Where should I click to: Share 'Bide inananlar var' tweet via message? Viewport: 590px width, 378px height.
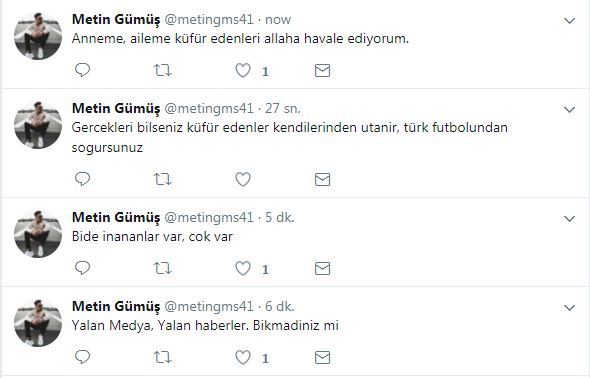click(x=322, y=269)
